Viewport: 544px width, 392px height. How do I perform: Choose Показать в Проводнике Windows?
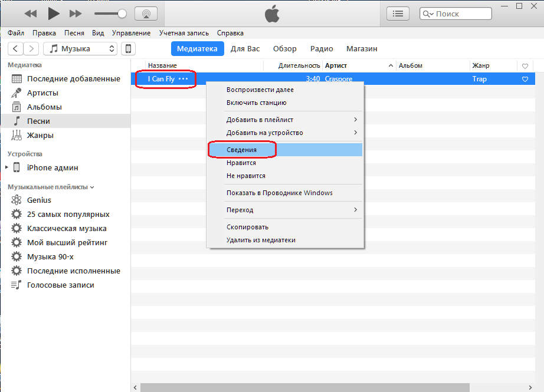pos(284,193)
